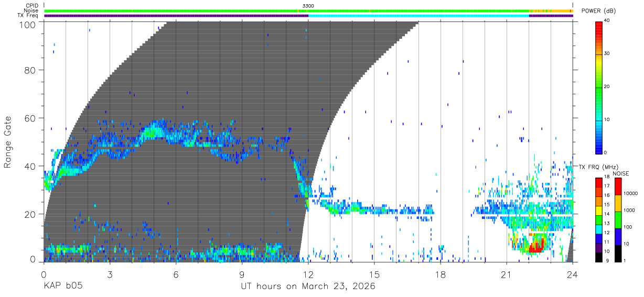The width and height of the screenshot is (644, 297).
Task: Click the UT hours on March 23, 2026 title
Action: coord(308,287)
